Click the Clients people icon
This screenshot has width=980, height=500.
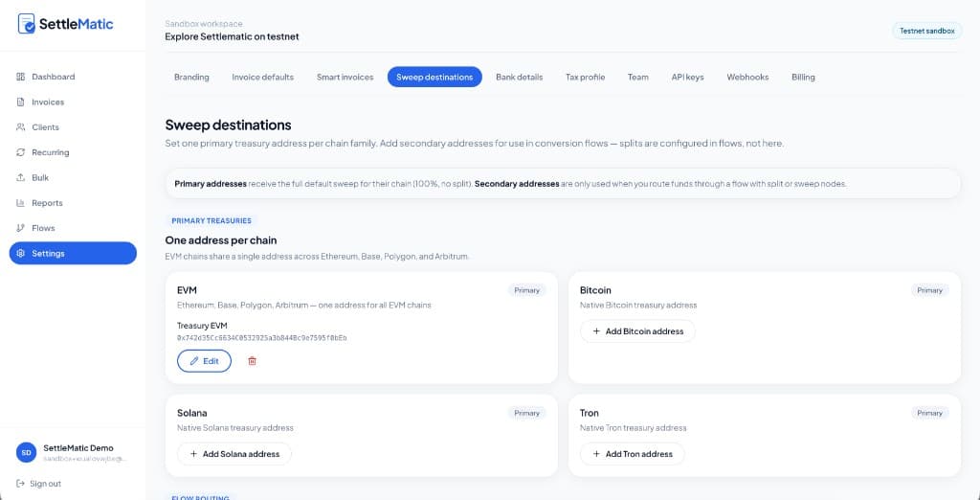pos(21,127)
